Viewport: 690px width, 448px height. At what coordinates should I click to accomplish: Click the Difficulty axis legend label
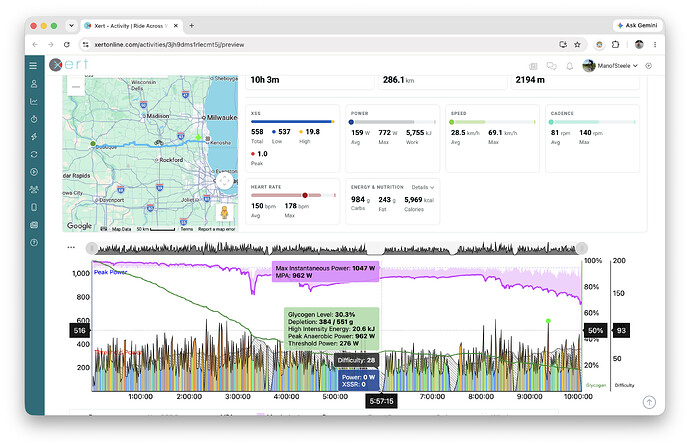click(624, 385)
